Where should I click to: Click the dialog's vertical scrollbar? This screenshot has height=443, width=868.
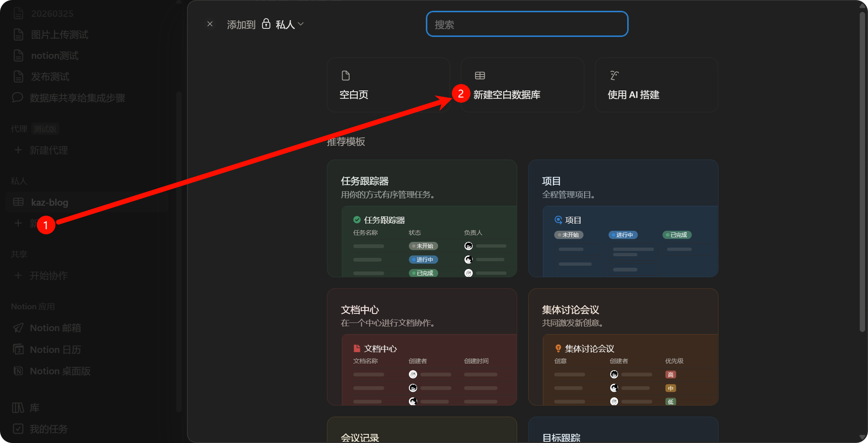(x=862, y=173)
